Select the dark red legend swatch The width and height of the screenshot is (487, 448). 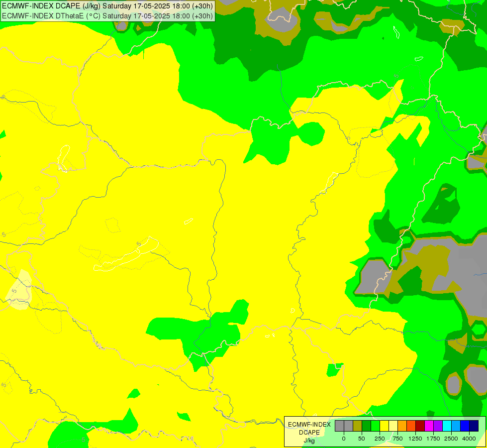pos(420,426)
